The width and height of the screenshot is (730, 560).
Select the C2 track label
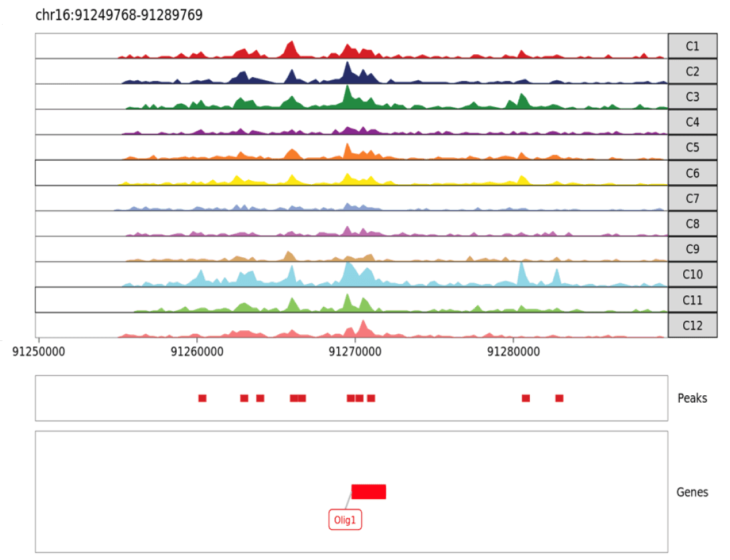[x=692, y=72]
